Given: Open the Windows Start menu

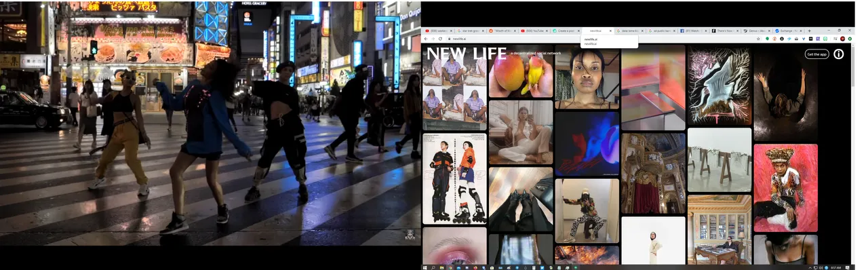Looking at the screenshot, I should click(x=425, y=267).
